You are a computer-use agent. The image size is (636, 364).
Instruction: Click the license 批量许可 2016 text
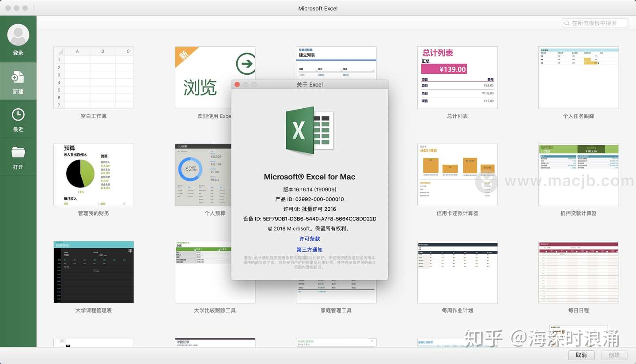coord(310,209)
